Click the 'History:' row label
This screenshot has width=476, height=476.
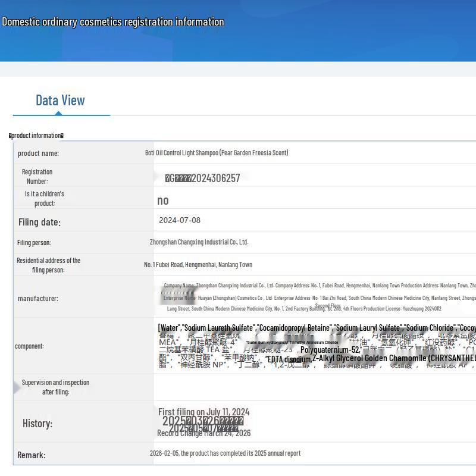click(x=37, y=423)
